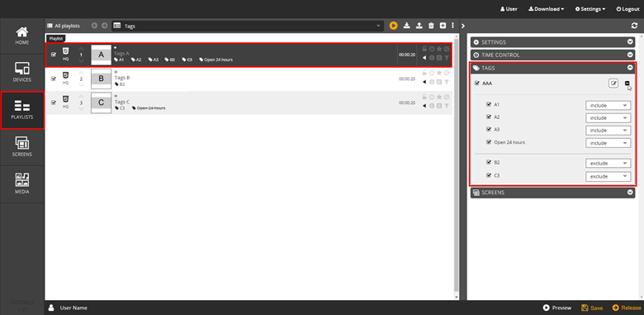Click the Preview button in the bottom bar
Image resolution: width=644 pixels, height=315 pixels.
coord(557,308)
